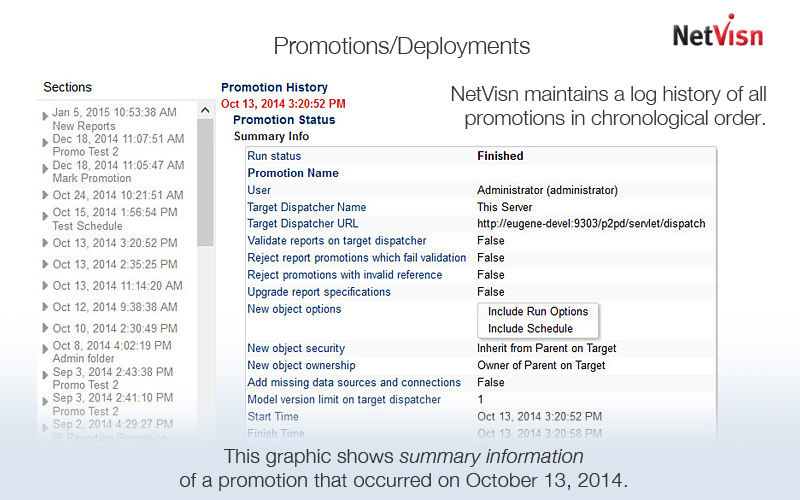Image resolution: width=800 pixels, height=500 pixels.
Task: Expand the Oct 12, 2014 9:38:38 AM entry
Action: (45, 308)
